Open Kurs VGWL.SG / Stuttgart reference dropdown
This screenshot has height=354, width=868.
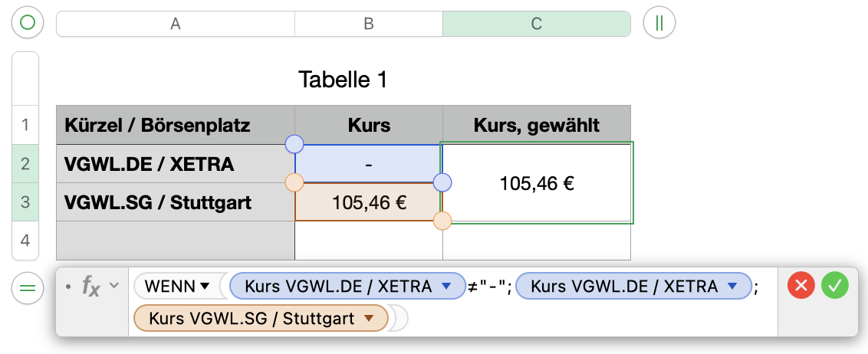369,318
